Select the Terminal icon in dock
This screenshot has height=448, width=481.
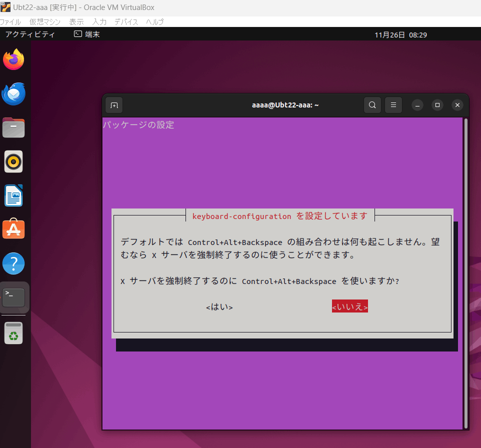(13, 297)
